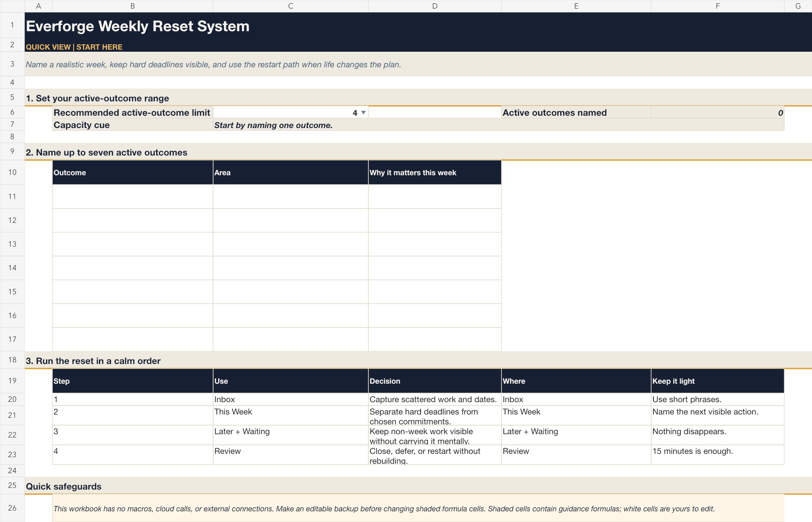
Task: Open the active-outcome limit dropdown arrow
Action: click(x=363, y=112)
